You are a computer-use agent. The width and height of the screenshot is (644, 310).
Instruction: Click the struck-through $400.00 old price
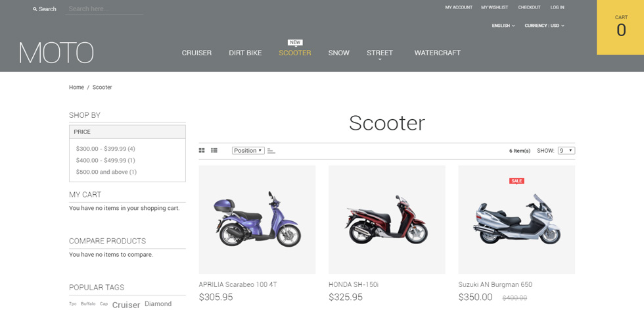pos(515,297)
